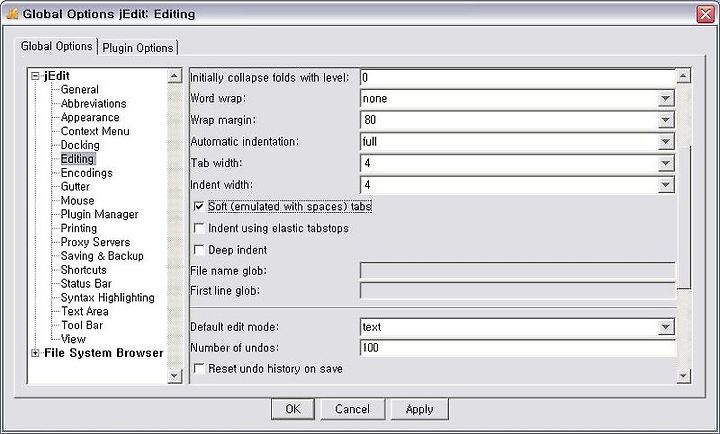720x434 pixels.
Task: Enable Indent using elastic tabstops
Action: tap(199, 228)
